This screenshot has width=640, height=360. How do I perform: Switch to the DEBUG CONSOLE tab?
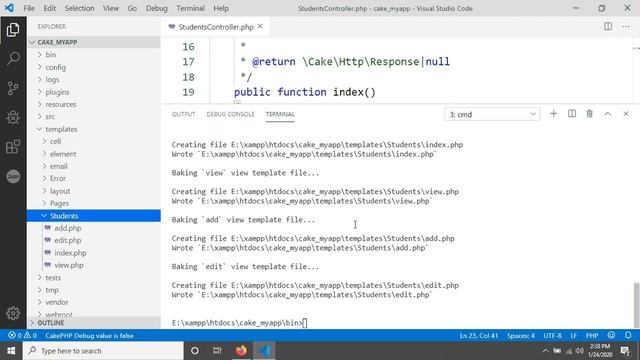(x=230, y=114)
